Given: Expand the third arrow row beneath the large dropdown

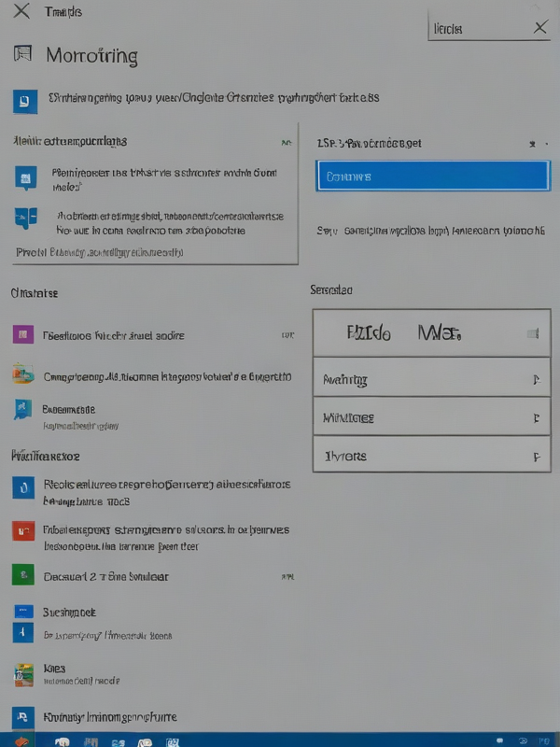Looking at the screenshot, I should 431,456.
